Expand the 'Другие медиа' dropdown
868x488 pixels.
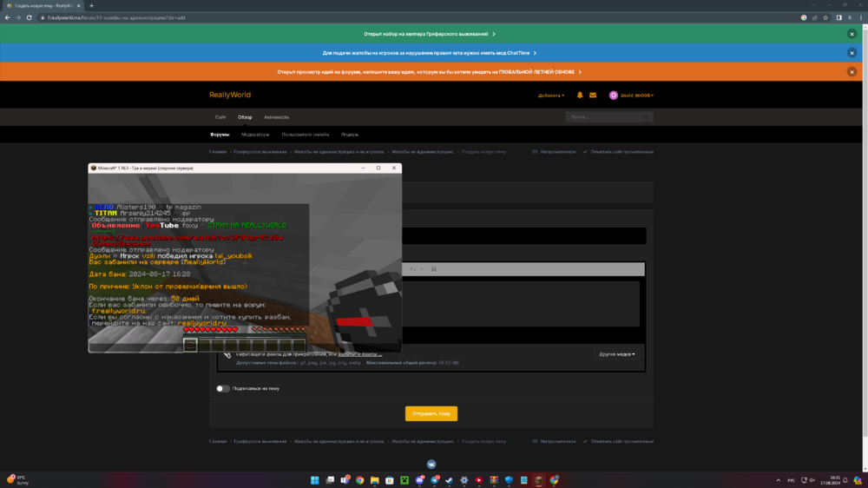click(616, 354)
